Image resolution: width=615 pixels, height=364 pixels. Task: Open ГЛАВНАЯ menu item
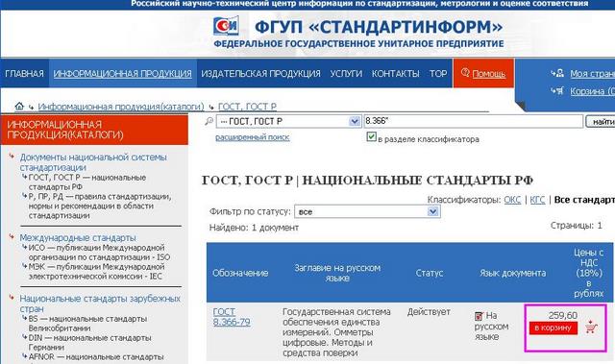(24, 73)
